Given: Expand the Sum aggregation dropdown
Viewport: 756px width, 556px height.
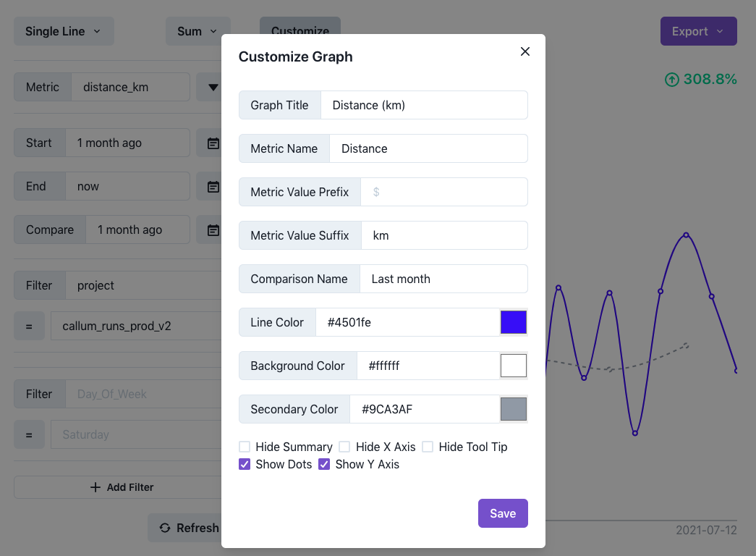Looking at the screenshot, I should click(198, 31).
